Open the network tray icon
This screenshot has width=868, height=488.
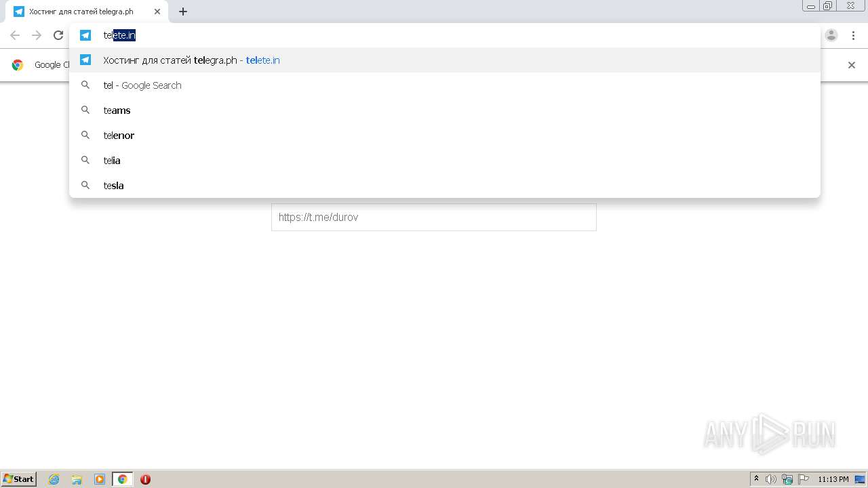787,479
